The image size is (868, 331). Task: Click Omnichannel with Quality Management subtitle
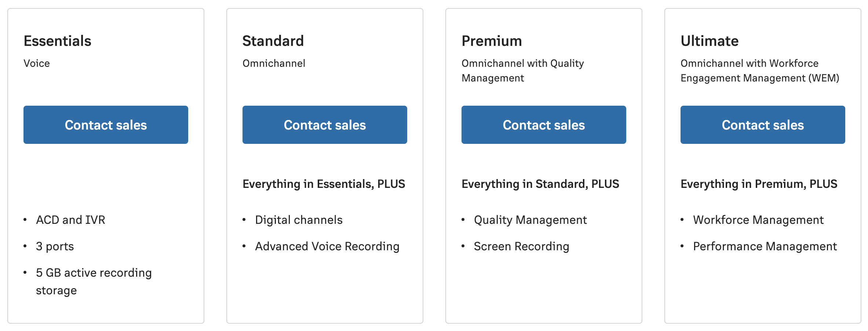[523, 70]
